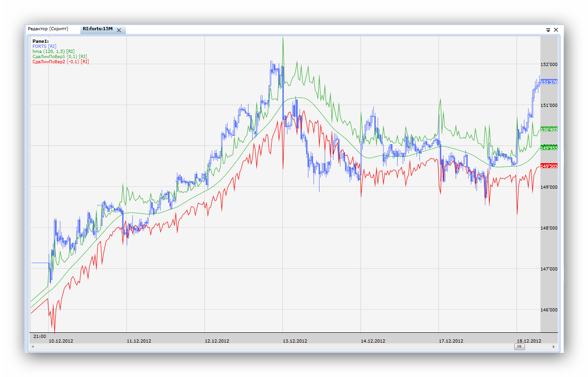This screenshot has height=377, width=588.
Task: Click the 12.12.2012 date label
Action: pos(217,341)
